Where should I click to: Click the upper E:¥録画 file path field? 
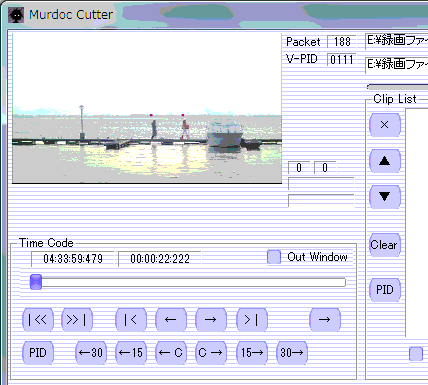(397, 41)
